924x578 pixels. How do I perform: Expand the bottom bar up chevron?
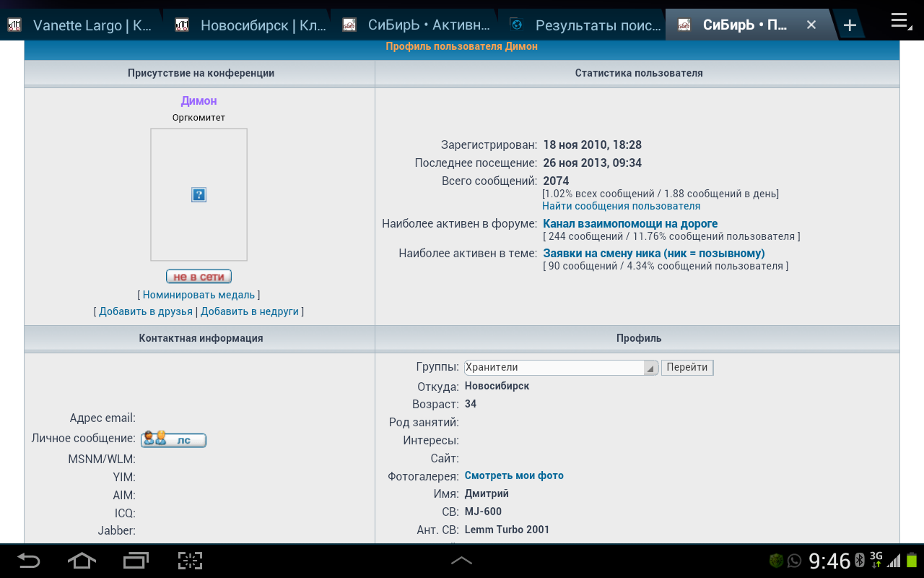point(461,561)
